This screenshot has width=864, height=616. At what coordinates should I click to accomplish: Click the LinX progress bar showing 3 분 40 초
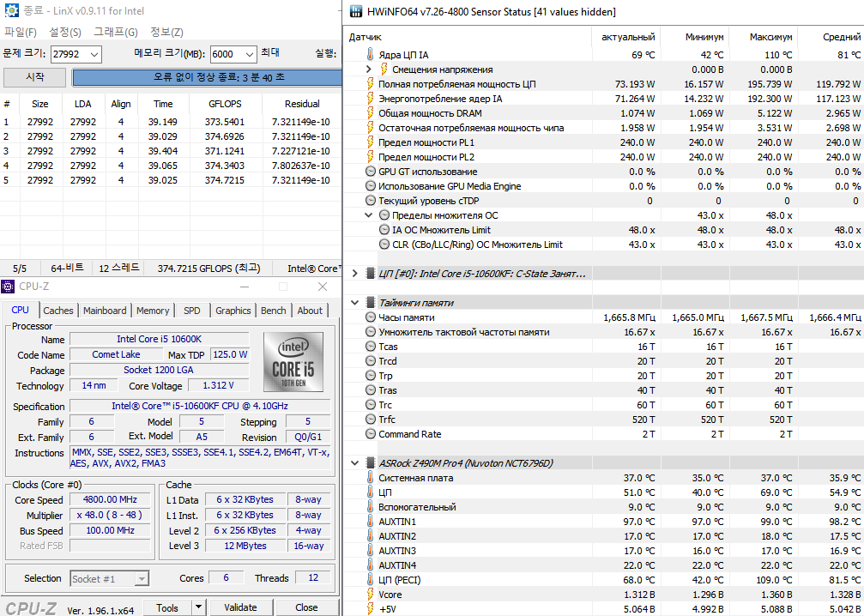pyautogui.click(x=207, y=77)
